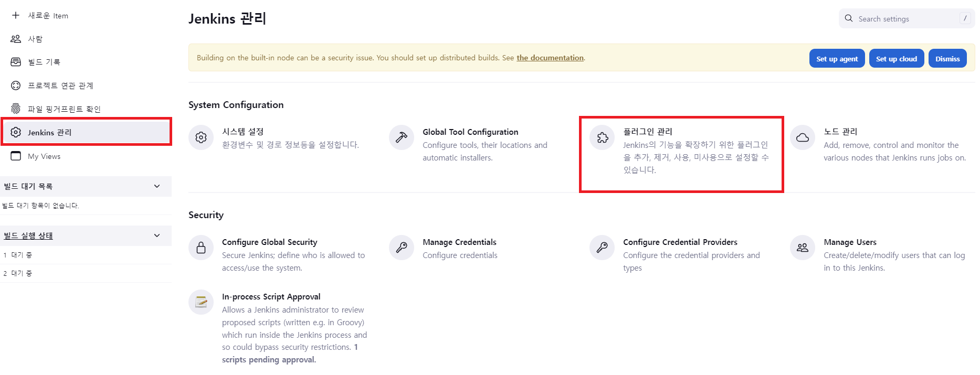Open 노드 관리 title link
Image resolution: width=980 pixels, height=375 pixels.
[x=840, y=132]
